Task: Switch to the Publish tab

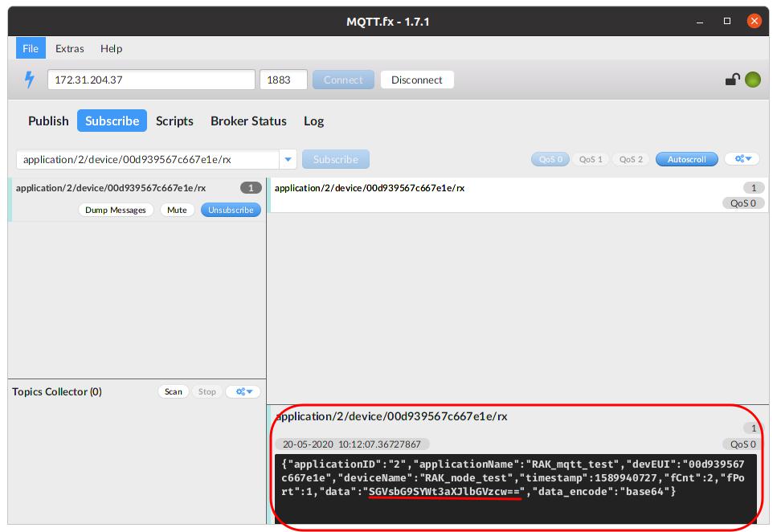Action: pyautogui.click(x=47, y=121)
